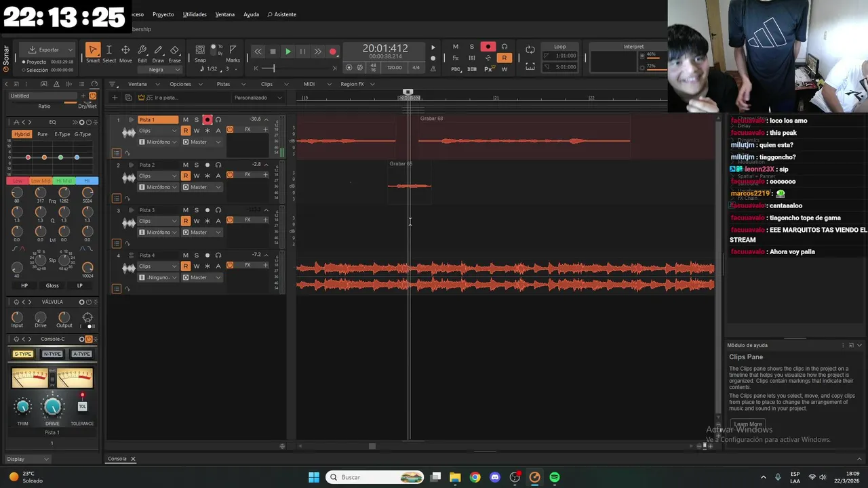Viewport: 868px width, 488px height.
Task: Open the Pista 1 FX rack plus icon
Action: [x=265, y=129]
